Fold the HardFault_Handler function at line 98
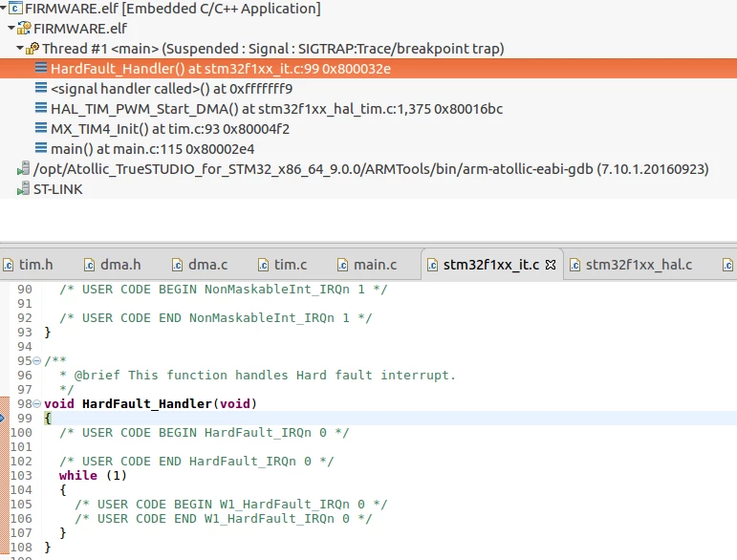The width and height of the screenshot is (737, 560). click(x=36, y=404)
